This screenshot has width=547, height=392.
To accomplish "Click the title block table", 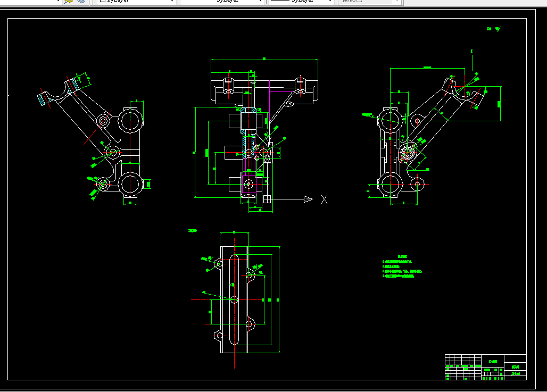I will (486, 367).
